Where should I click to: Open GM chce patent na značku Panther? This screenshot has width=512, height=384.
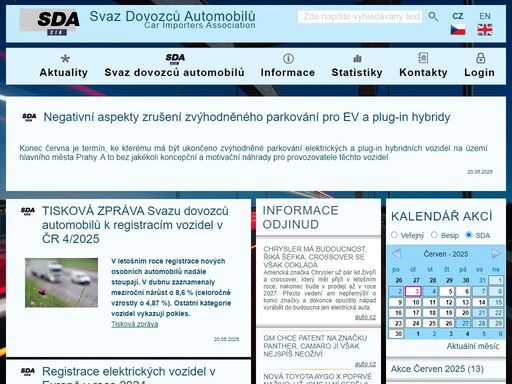(x=315, y=346)
